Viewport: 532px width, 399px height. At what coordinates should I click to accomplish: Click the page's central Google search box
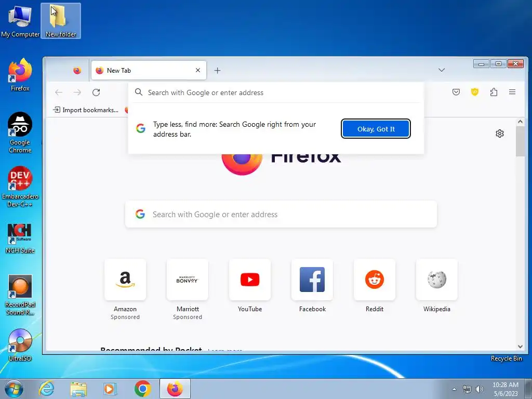281,214
